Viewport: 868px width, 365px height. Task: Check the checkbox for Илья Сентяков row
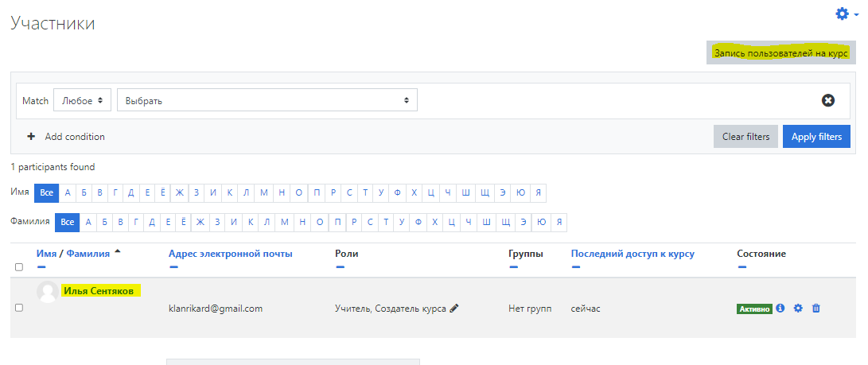[x=19, y=308]
